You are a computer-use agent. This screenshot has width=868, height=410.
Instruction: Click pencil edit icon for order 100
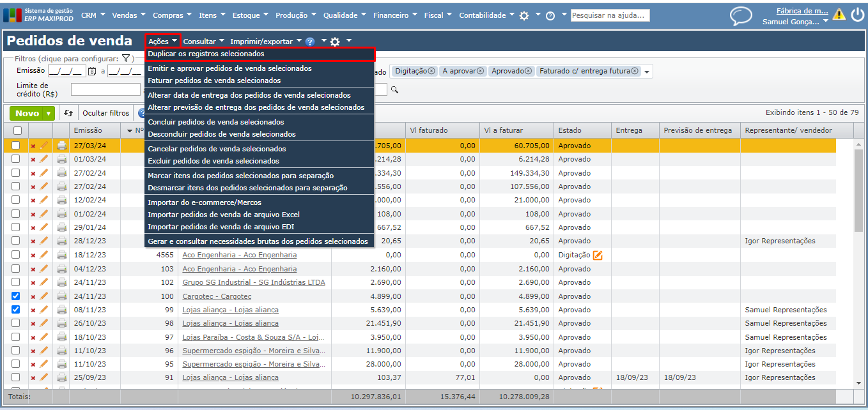[x=44, y=296]
